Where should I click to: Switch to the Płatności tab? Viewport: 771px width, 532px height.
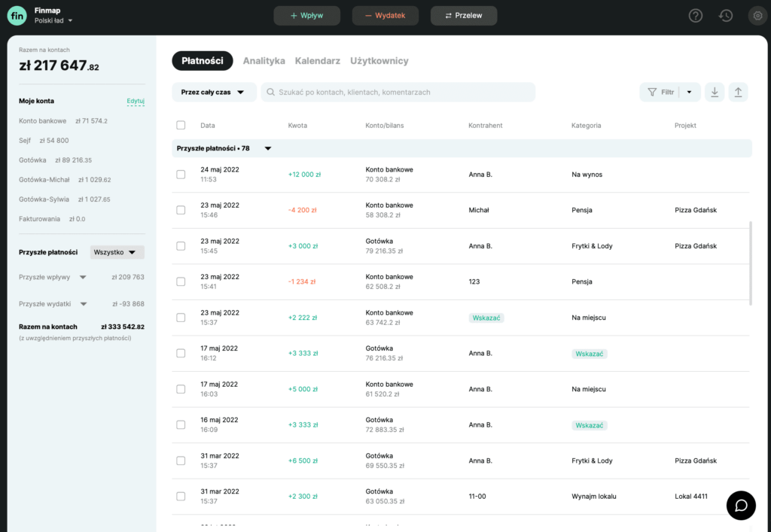202,61
